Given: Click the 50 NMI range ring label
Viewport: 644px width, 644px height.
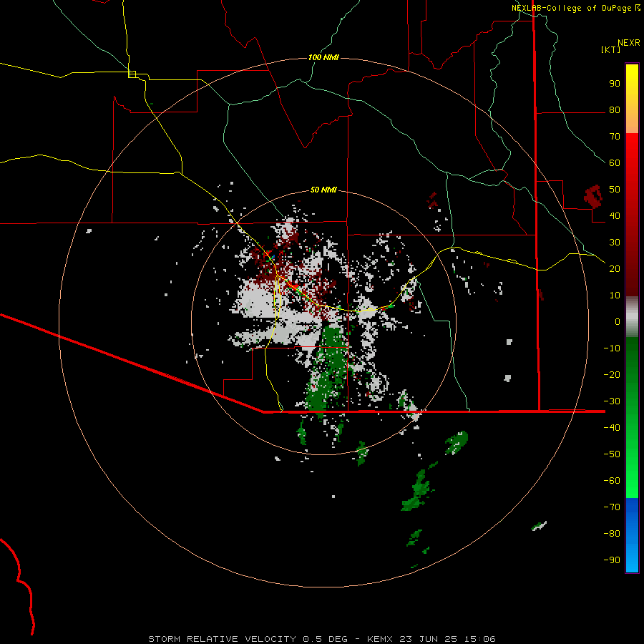Looking at the screenshot, I should point(323,190).
